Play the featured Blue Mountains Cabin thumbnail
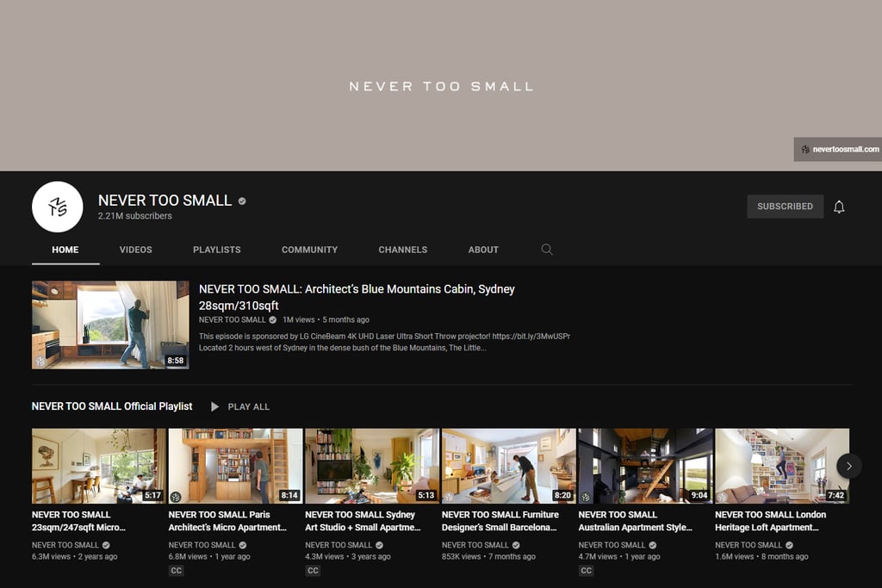The height and width of the screenshot is (588, 882). point(110,325)
